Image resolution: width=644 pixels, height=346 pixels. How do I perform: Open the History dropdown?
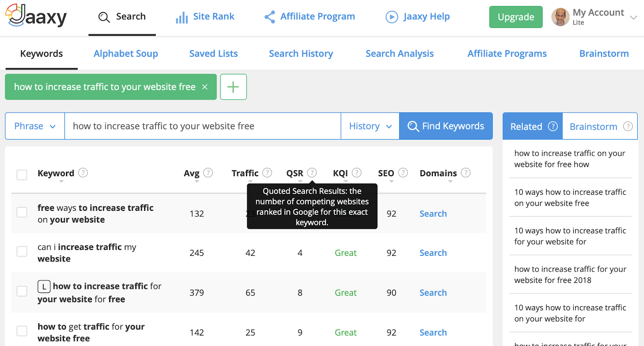coord(370,126)
